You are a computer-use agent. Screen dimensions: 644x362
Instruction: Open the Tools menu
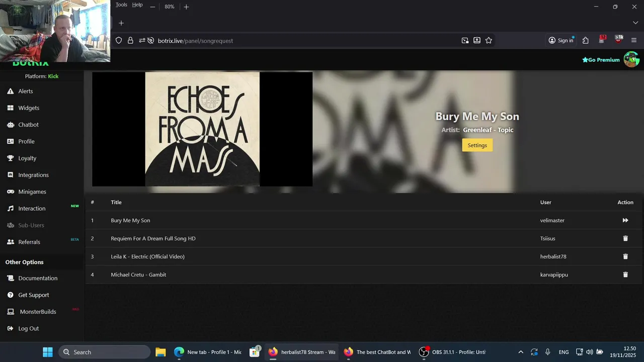(x=121, y=5)
